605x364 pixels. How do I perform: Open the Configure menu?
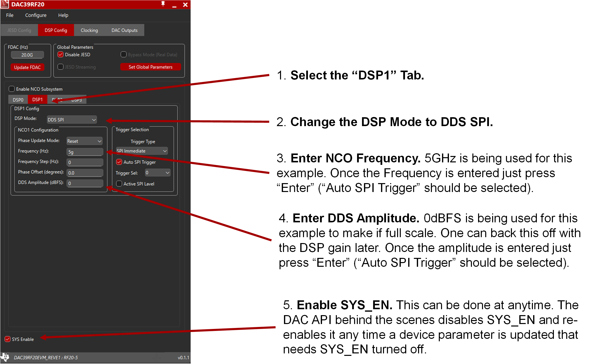[36, 15]
